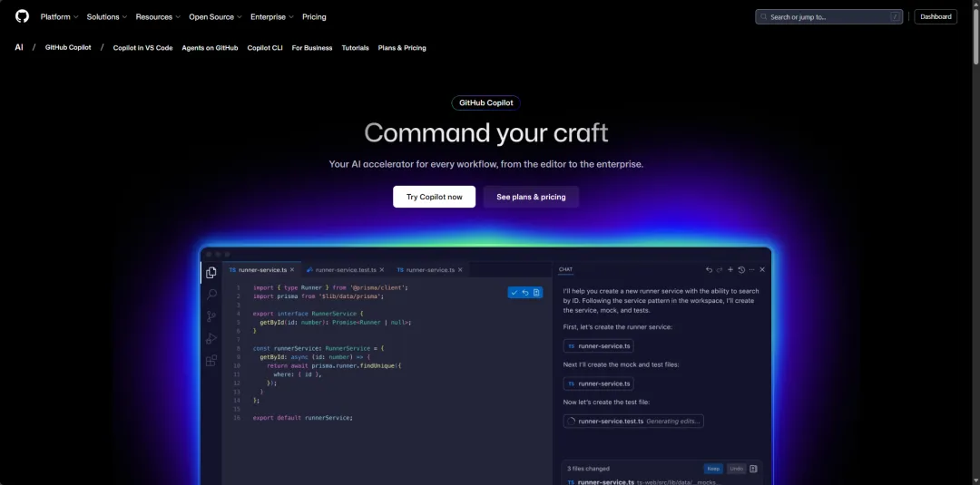The width and height of the screenshot is (980, 485).
Task: Start a new chat with the plus icon
Action: tap(730, 269)
